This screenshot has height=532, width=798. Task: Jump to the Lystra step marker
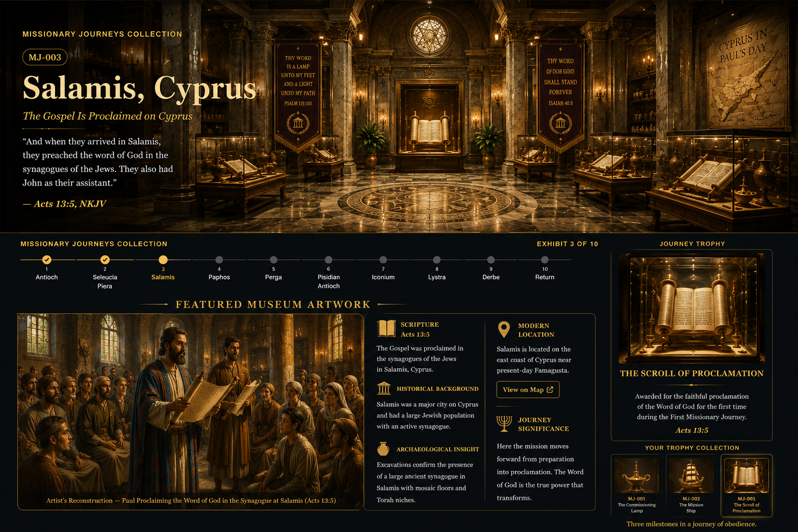point(437,259)
